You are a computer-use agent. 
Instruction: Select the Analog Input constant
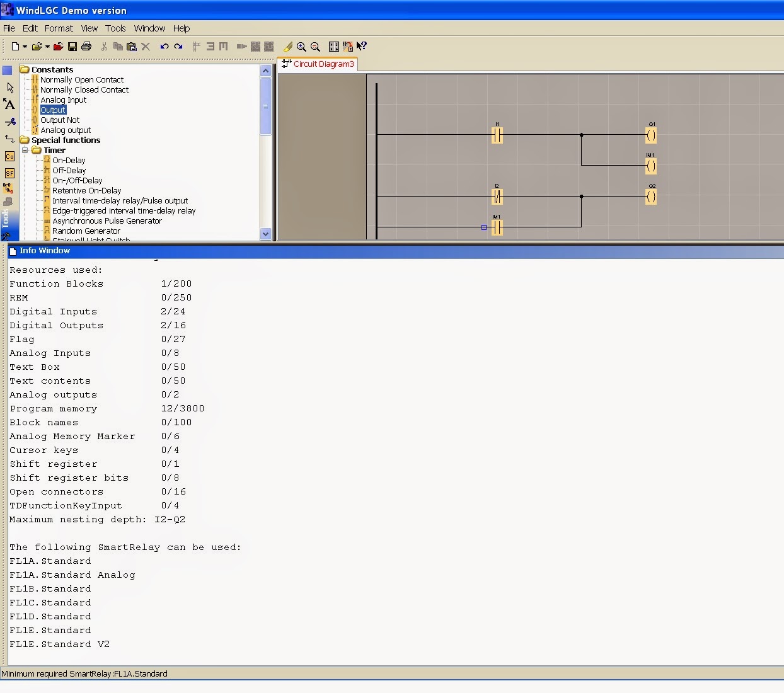pyautogui.click(x=63, y=100)
